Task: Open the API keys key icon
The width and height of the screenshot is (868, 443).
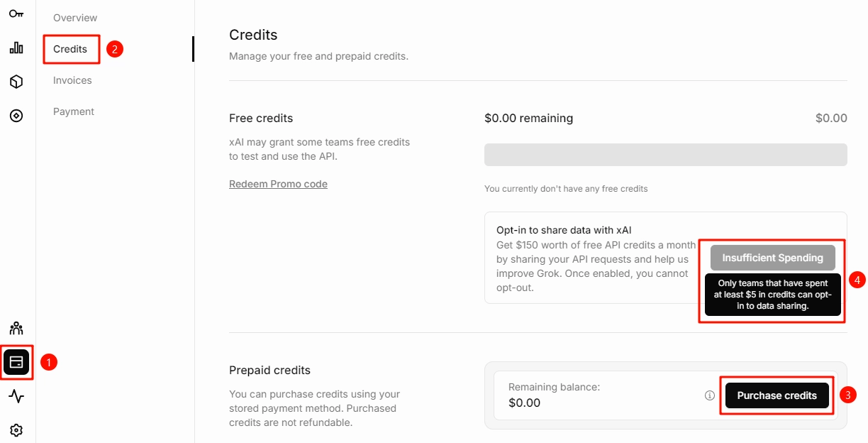Action: 16,13
